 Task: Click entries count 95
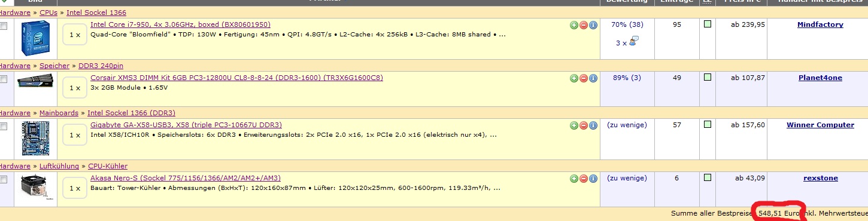677,24
